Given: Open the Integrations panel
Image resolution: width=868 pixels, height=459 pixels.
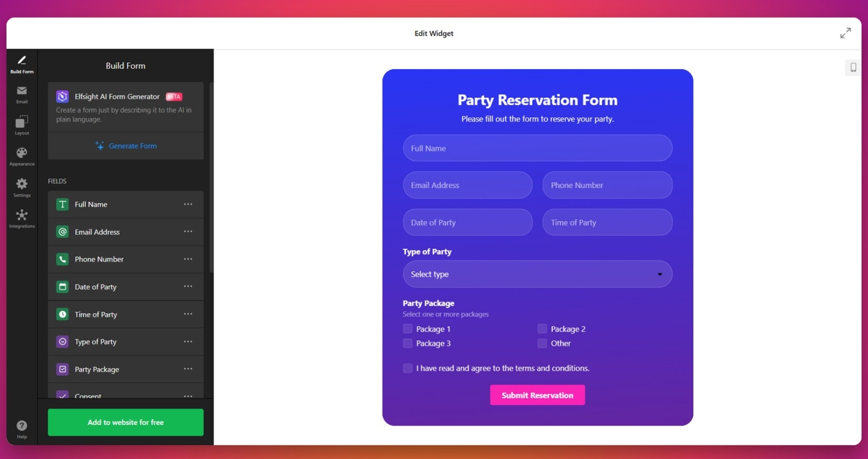Looking at the screenshot, I should [x=21, y=218].
